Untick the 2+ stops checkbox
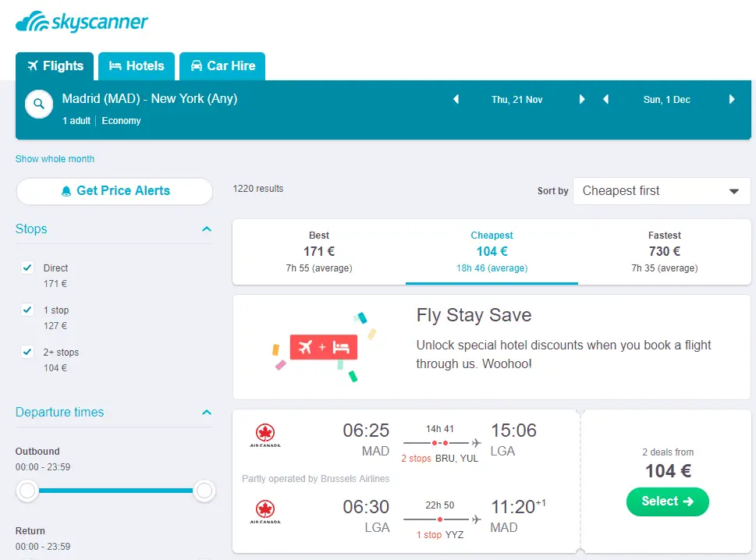The height and width of the screenshot is (560, 756). [28, 352]
